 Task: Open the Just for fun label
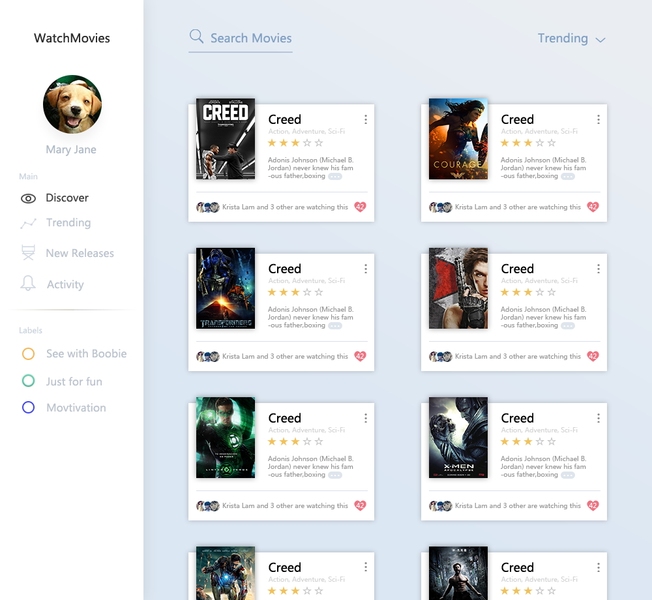[x=74, y=381]
